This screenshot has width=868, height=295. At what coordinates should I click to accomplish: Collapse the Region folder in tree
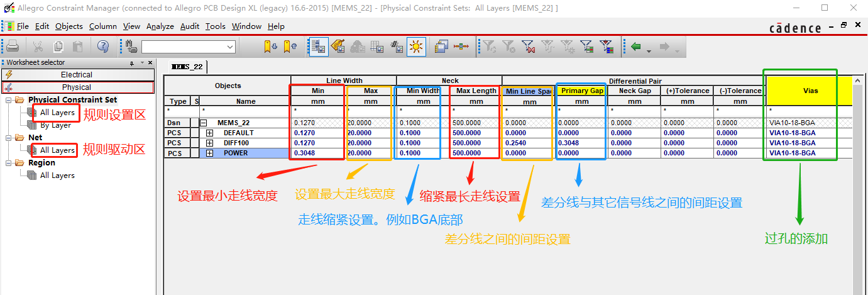8,163
